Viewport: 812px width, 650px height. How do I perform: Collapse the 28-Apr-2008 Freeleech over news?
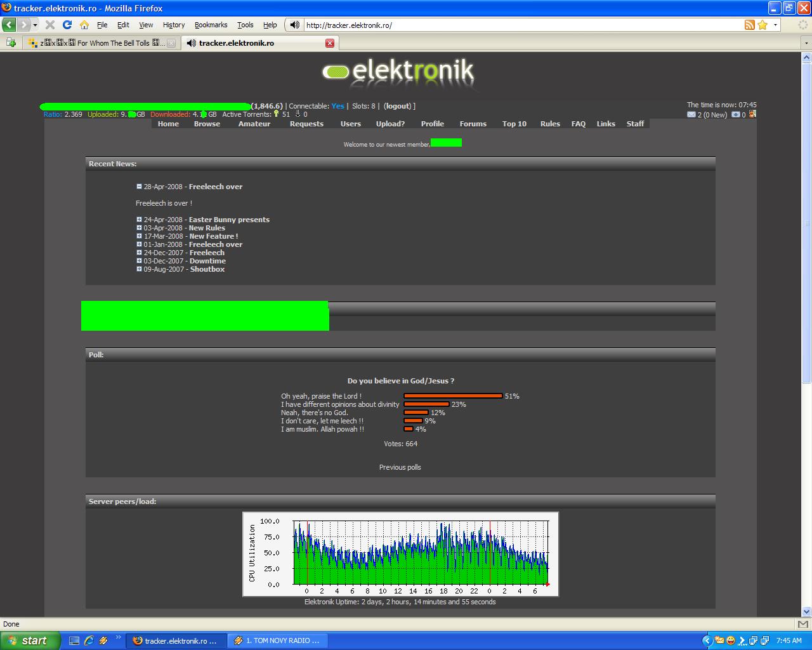[x=139, y=187]
